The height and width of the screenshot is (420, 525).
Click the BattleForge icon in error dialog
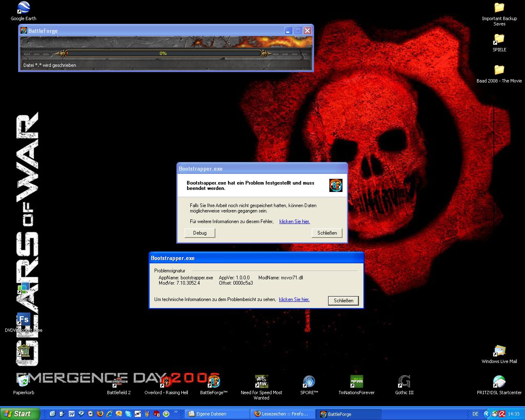pyautogui.click(x=336, y=185)
